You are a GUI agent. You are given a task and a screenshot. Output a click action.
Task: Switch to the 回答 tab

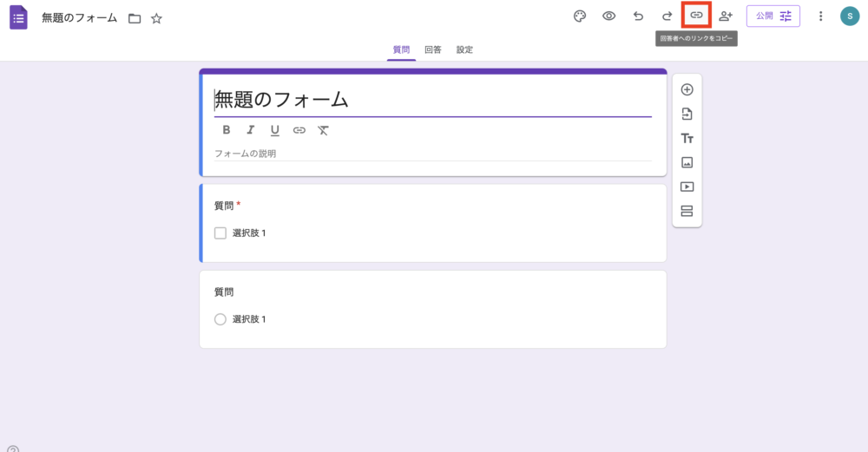pos(433,49)
